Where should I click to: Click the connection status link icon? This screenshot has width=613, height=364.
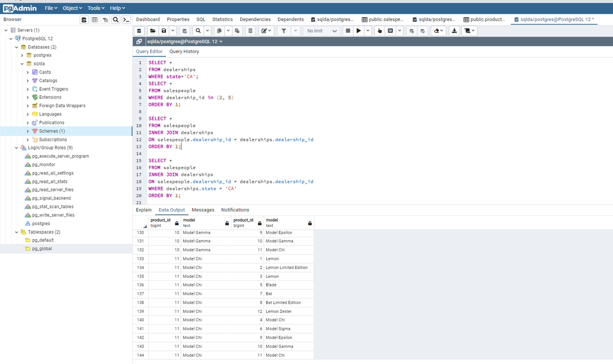point(139,41)
